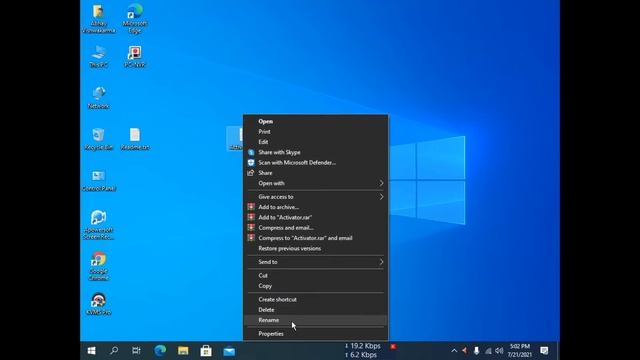The height and width of the screenshot is (360, 640).
Task: Show hidden system tray icons
Action: click(x=454, y=351)
